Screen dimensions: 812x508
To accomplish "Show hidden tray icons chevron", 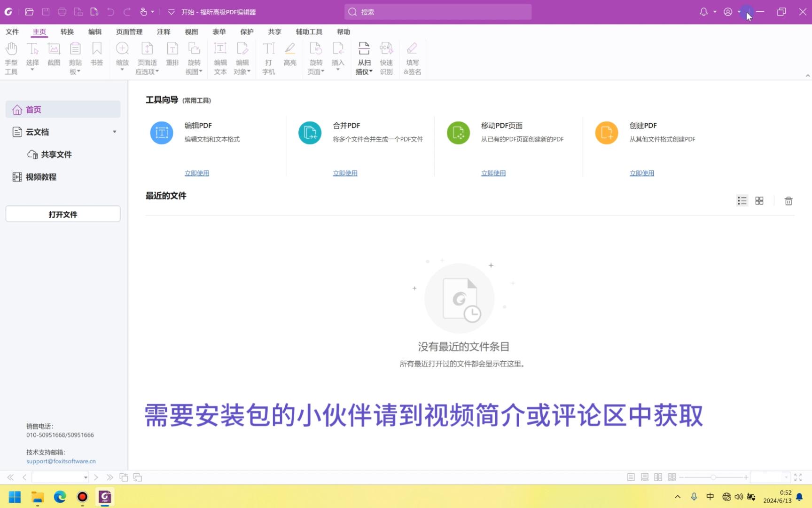I will 678,497.
